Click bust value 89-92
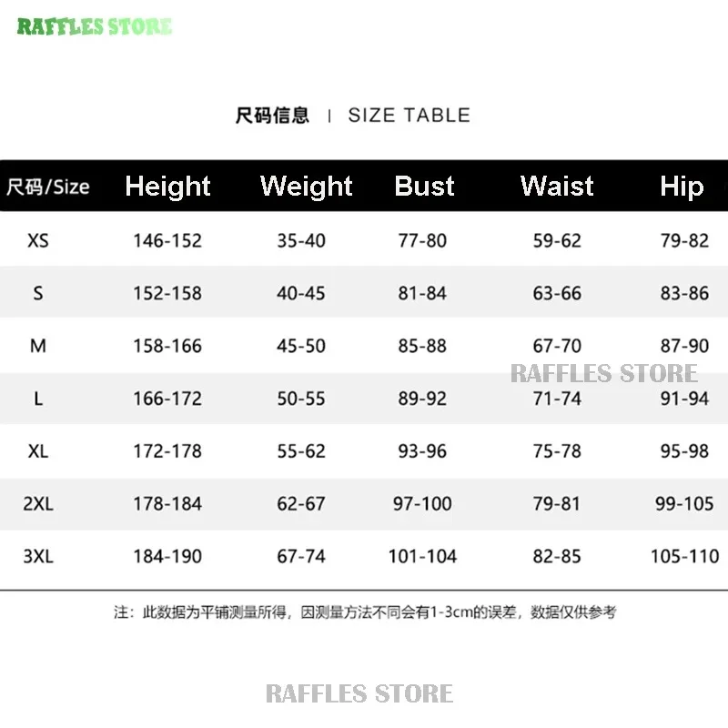 click(x=422, y=399)
